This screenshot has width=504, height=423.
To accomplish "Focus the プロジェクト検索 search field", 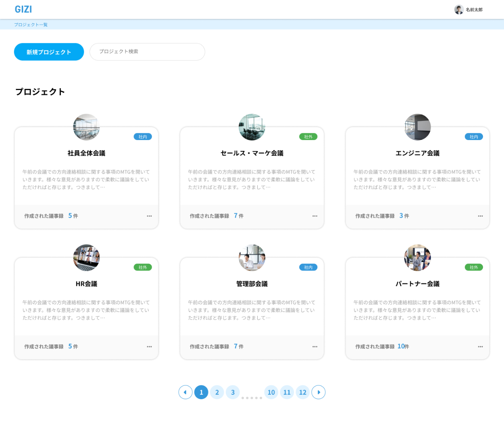I will 147,52.
